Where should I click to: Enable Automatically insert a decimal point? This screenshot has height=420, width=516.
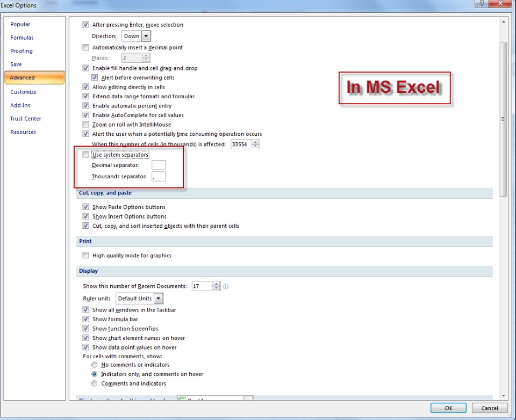point(85,47)
